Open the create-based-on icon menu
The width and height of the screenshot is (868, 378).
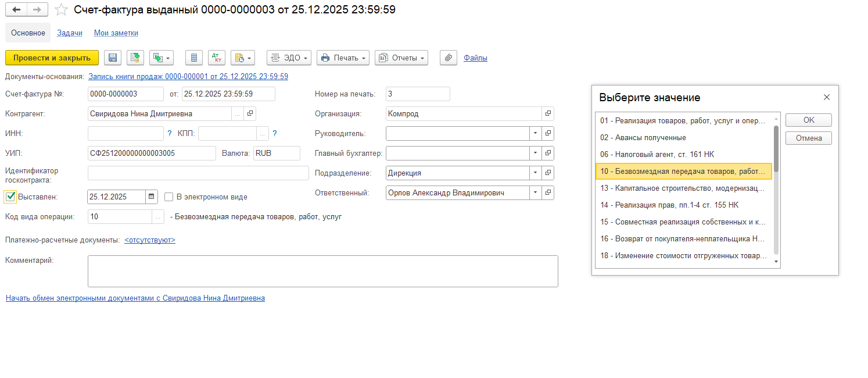tap(162, 58)
